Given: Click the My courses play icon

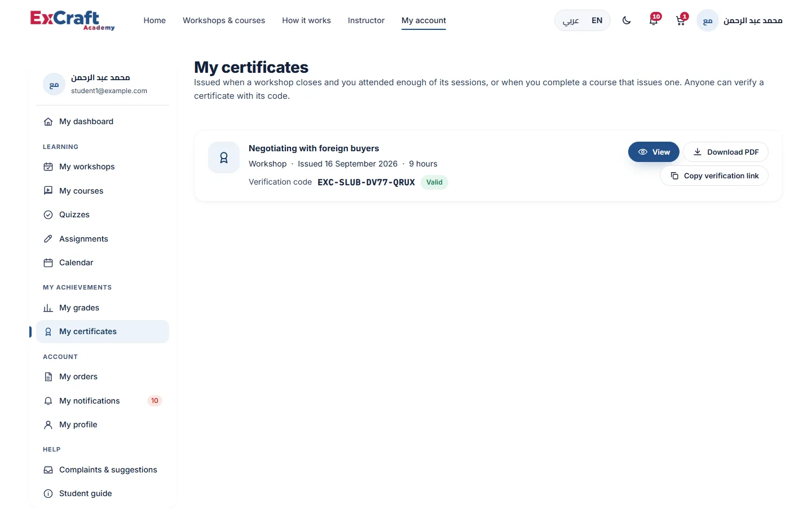Looking at the screenshot, I should click(48, 191).
